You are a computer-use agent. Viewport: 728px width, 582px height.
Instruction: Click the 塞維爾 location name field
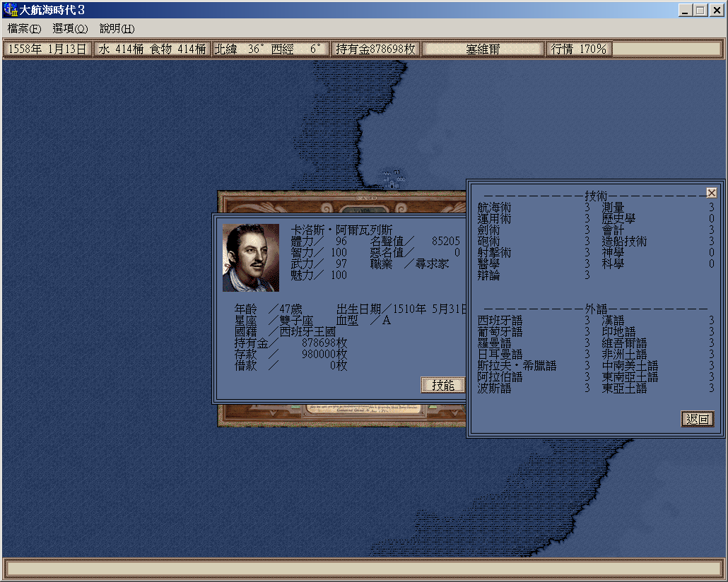pyautogui.click(x=483, y=49)
